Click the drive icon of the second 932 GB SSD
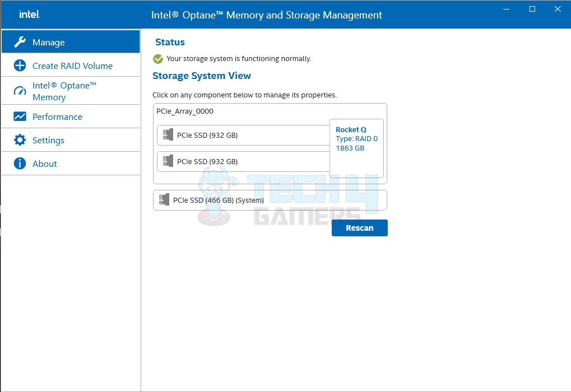 point(168,161)
